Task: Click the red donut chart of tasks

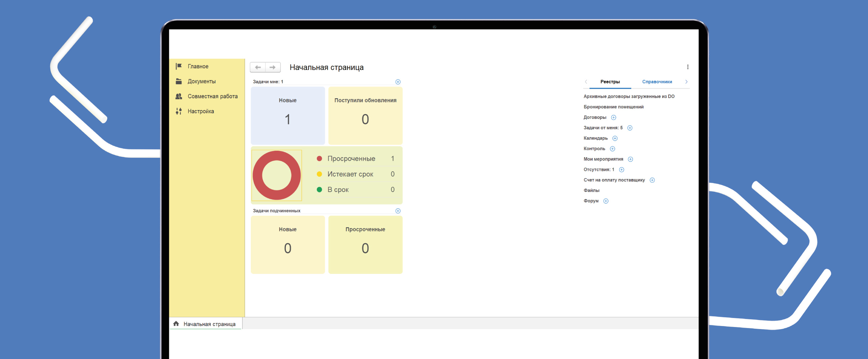Action: 277,175
